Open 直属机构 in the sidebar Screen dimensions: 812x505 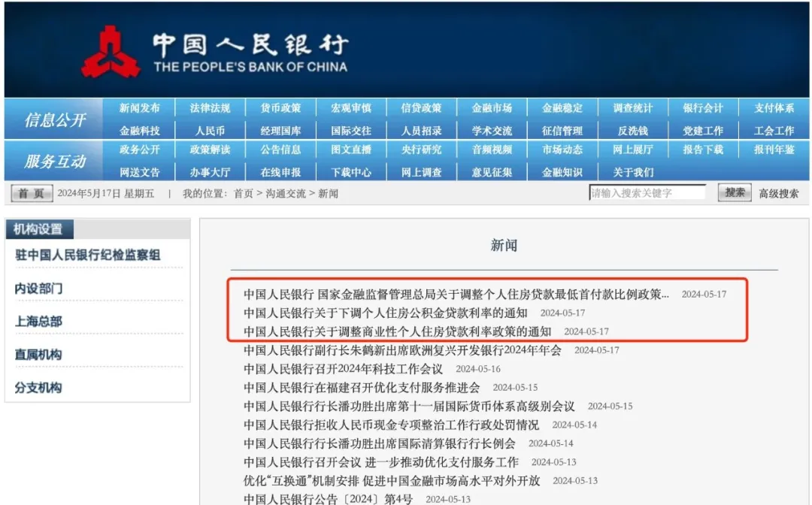[38, 355]
